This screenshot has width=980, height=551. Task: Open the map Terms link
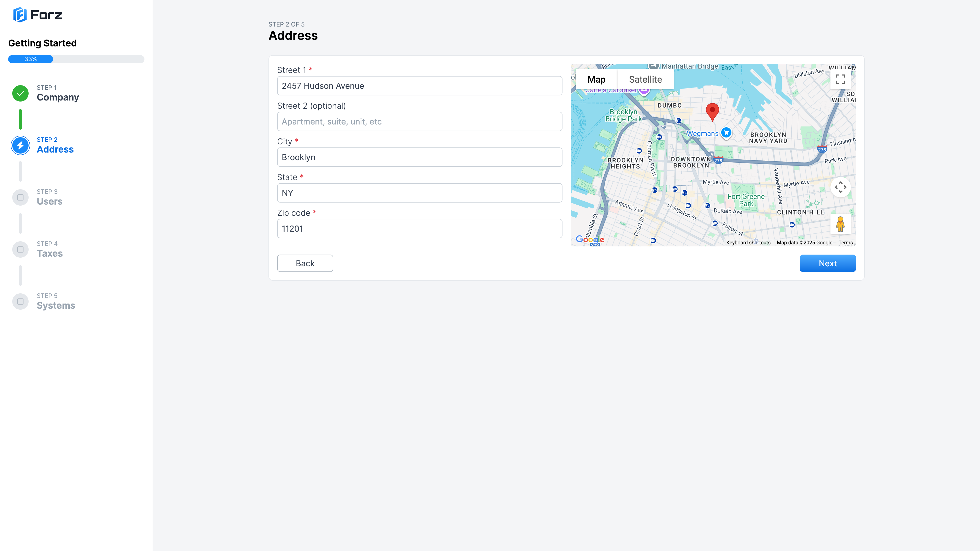[845, 243]
